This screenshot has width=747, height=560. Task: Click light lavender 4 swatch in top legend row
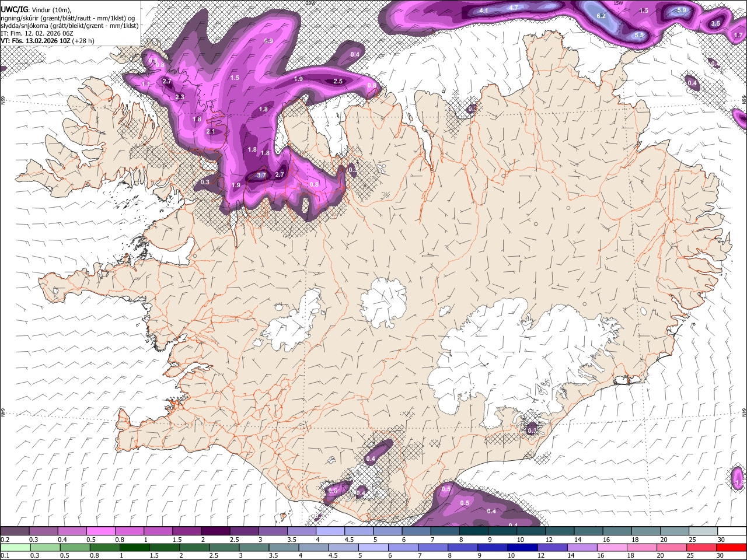pyautogui.click(x=330, y=531)
